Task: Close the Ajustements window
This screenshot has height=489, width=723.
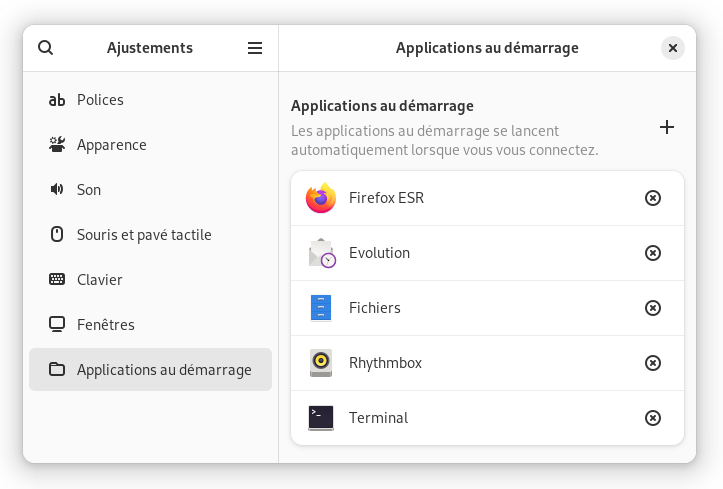Action: click(x=673, y=48)
